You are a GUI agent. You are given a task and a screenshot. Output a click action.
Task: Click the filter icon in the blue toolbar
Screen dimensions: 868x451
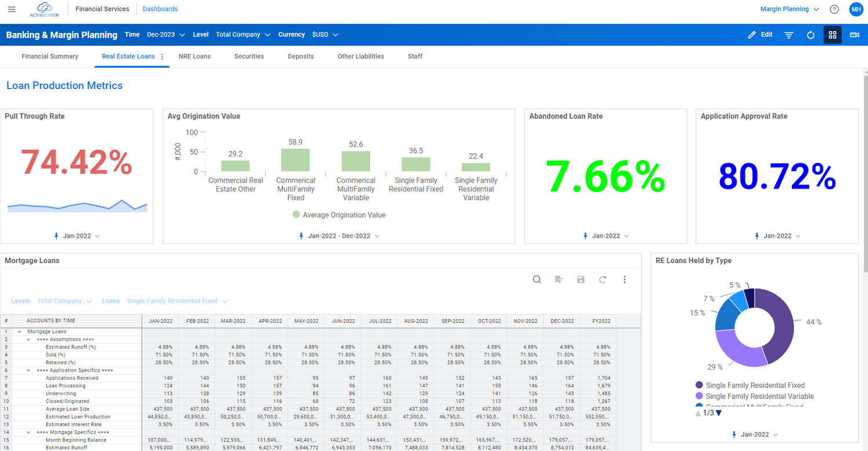(789, 35)
